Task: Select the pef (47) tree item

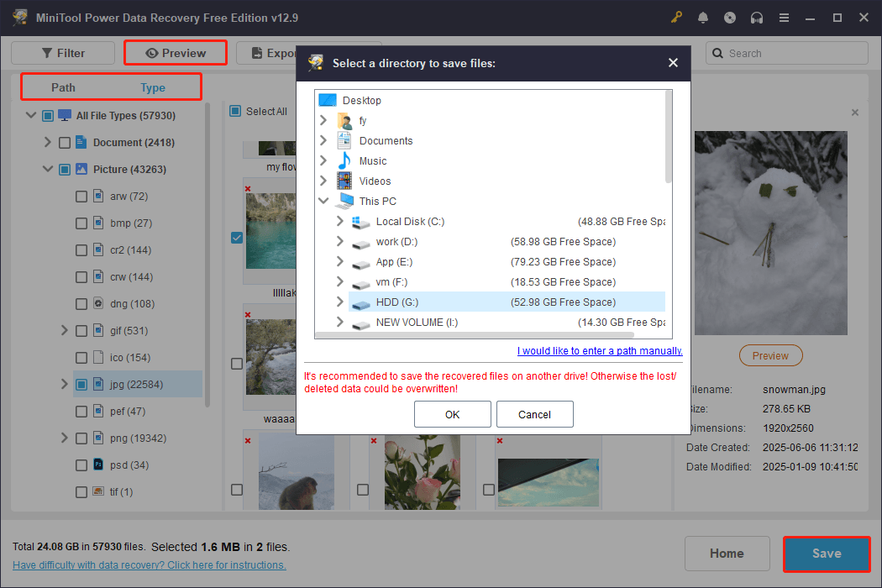Action: (128, 412)
